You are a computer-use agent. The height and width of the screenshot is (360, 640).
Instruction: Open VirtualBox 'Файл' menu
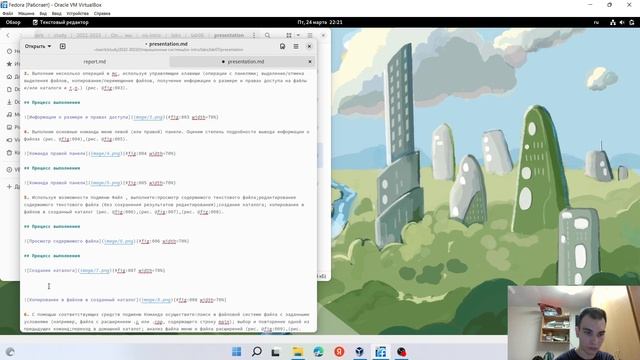tap(8, 13)
